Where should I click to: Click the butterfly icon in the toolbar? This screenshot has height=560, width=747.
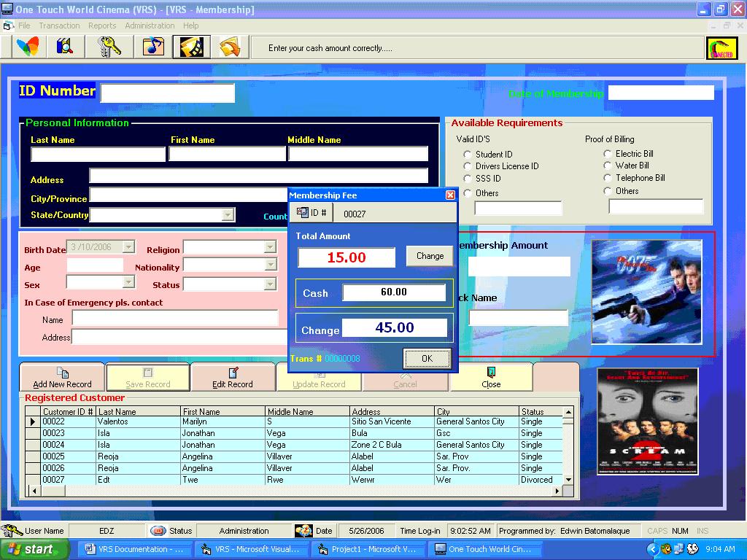tap(28, 47)
